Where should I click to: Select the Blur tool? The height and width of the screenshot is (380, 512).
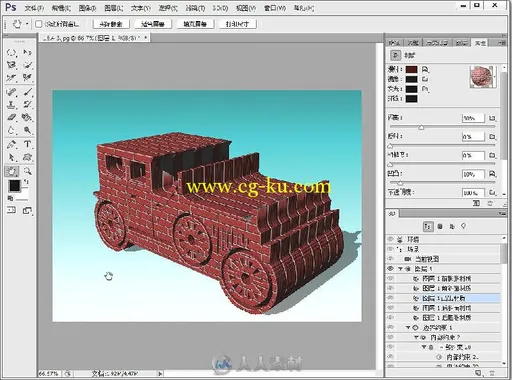12,130
